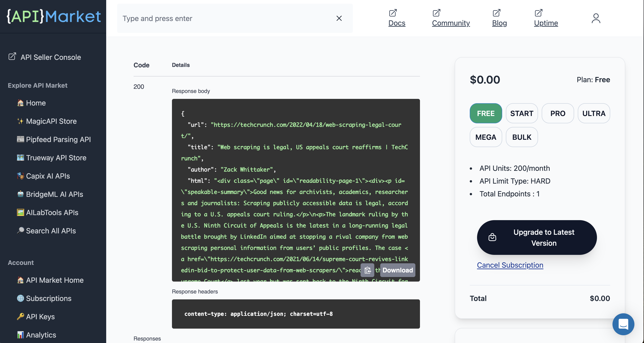Go to API Market Home

point(50,280)
